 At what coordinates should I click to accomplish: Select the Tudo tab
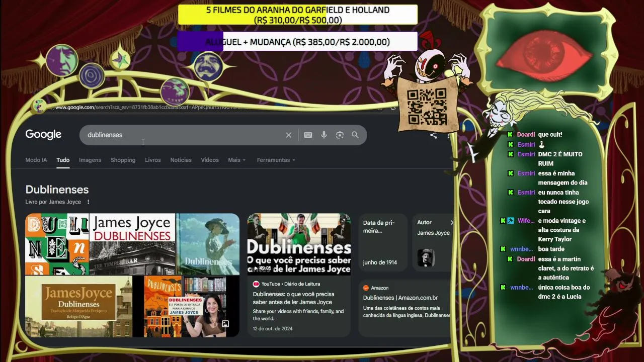[x=63, y=160]
